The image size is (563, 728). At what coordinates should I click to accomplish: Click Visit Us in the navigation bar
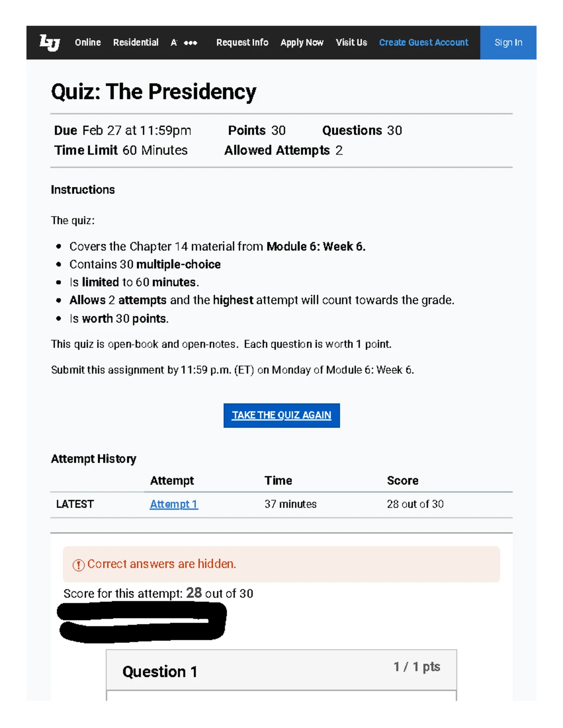pos(351,43)
